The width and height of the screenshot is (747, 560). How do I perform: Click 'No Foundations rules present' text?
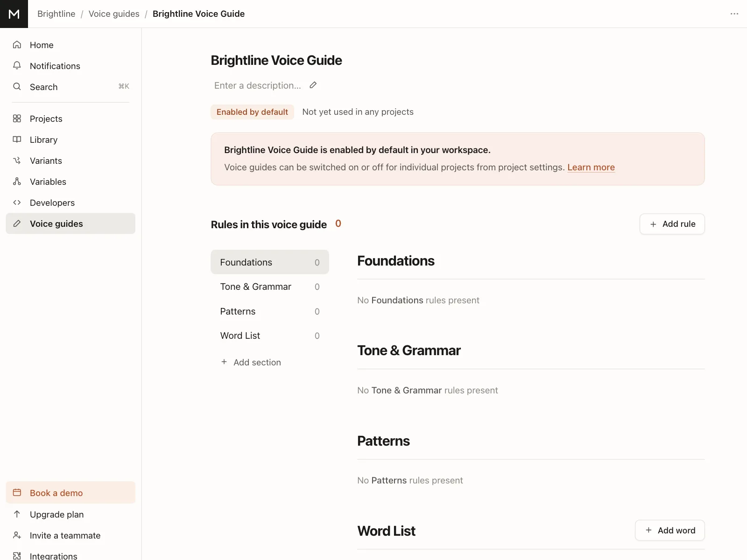tap(418, 300)
